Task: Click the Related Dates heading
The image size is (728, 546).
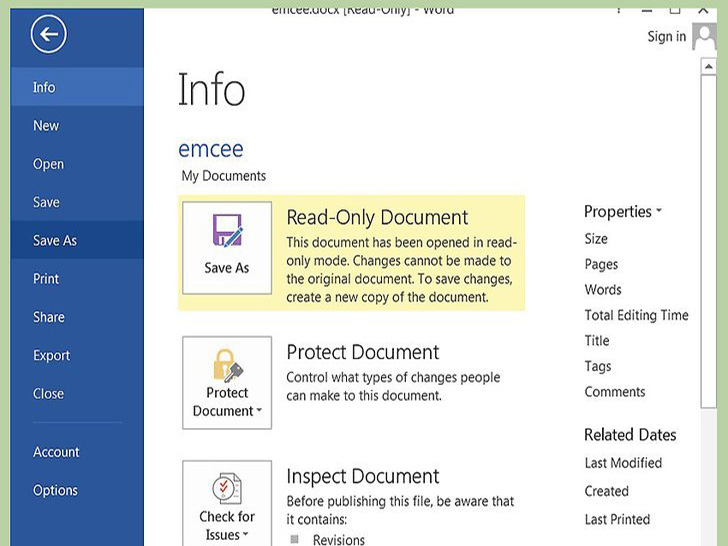Action: point(630,435)
